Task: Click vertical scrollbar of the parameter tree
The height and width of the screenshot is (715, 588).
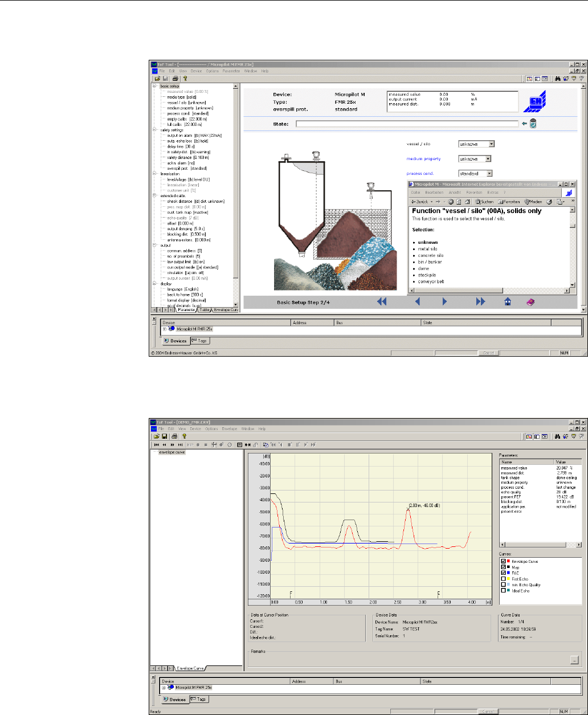Action: click(x=236, y=195)
